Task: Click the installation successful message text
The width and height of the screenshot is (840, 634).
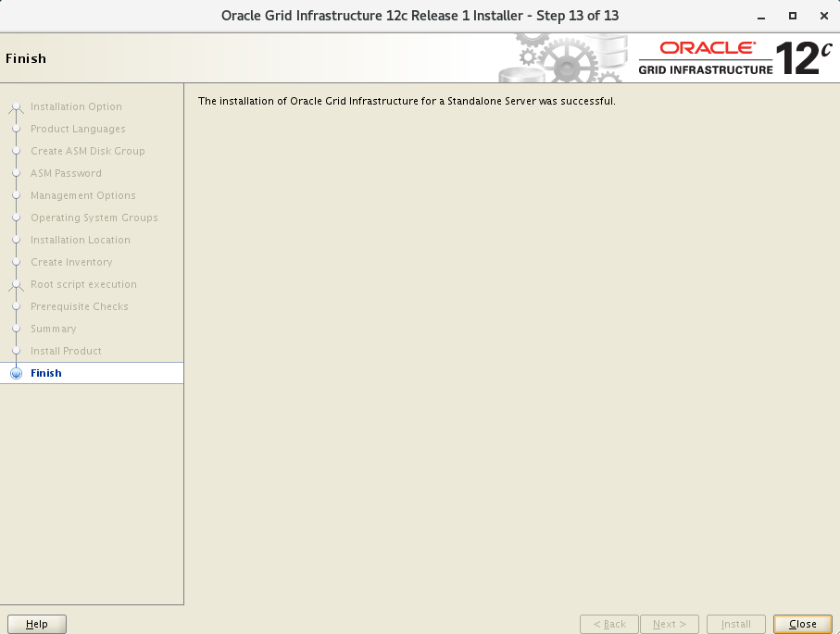Action: pos(406,101)
